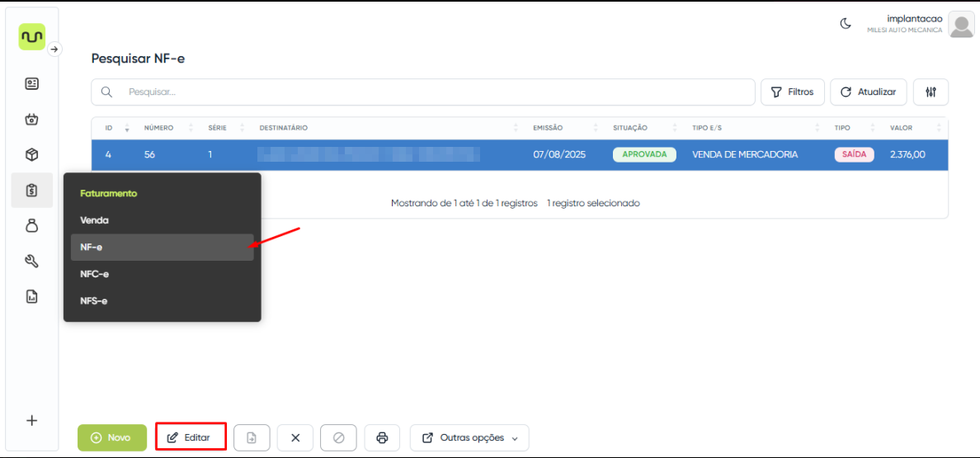
Task: Expand sidebar with arrow button
Action: 54,50
